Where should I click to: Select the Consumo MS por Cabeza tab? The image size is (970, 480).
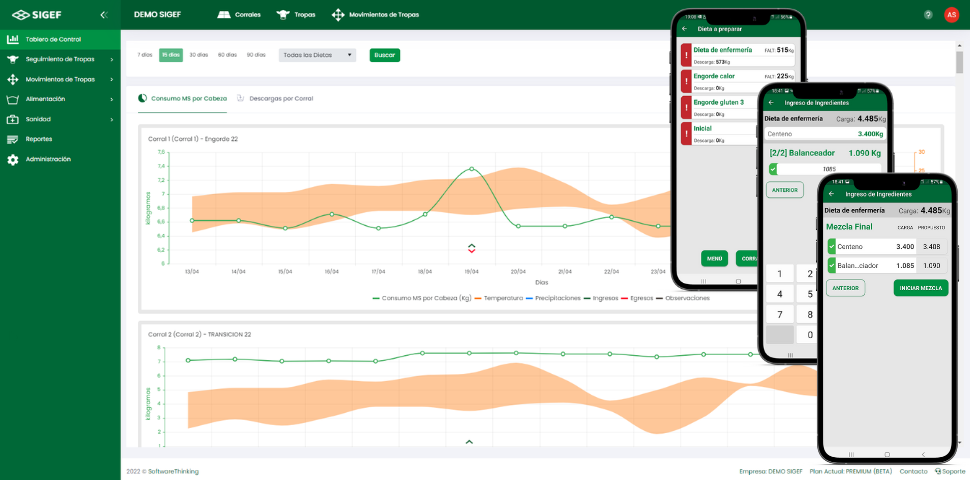point(183,99)
